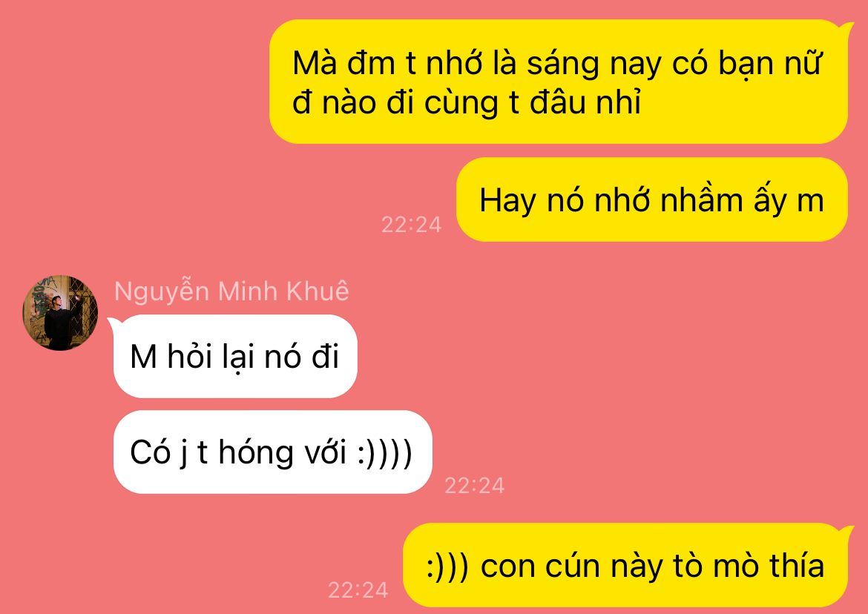Select the message starting "Mà đm t nhớ"
Viewport: 868px width, 614px height.
558,82
